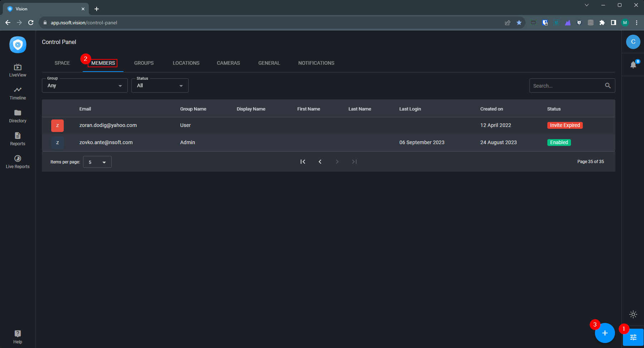This screenshot has height=348, width=644.
Task: Open Live Reports in sidebar
Action: click(18, 162)
